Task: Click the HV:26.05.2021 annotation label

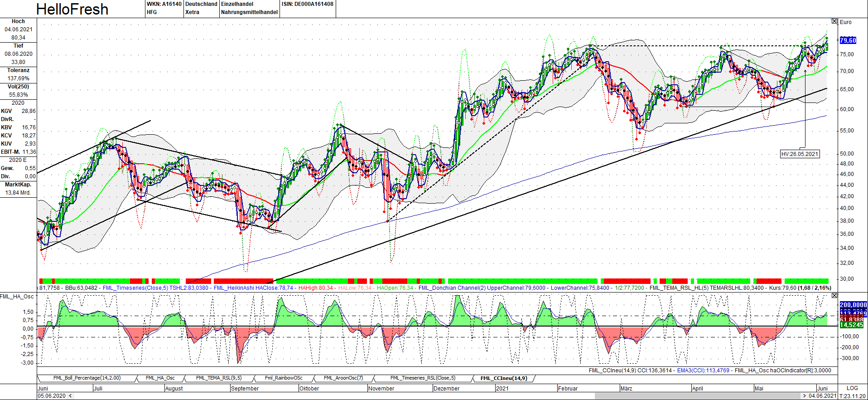Action: (x=800, y=154)
